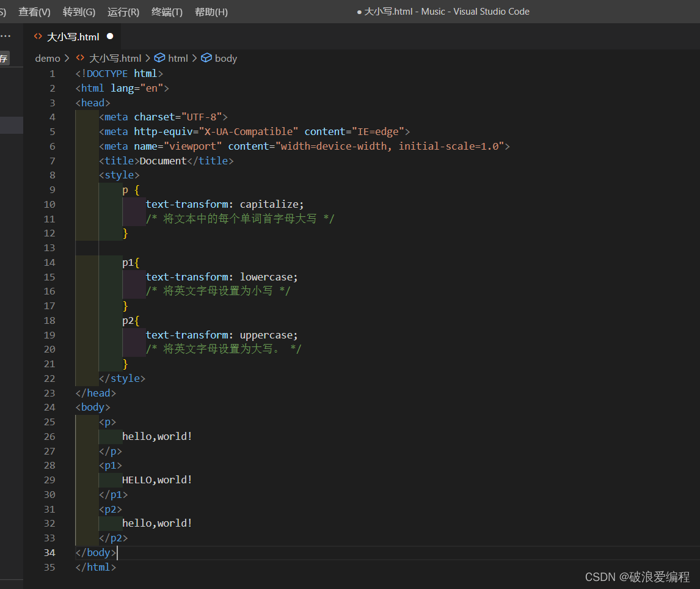Click the comment 将英文字母设置为小写

click(218, 291)
